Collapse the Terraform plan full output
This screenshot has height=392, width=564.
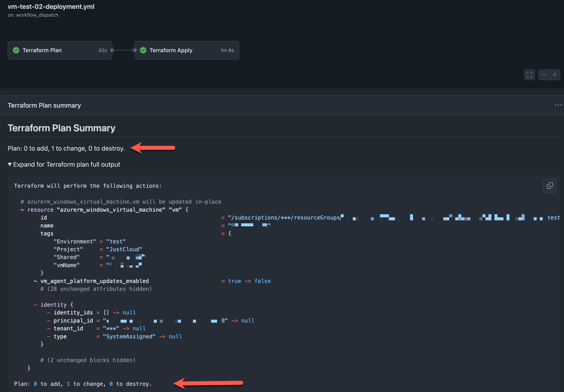(x=64, y=164)
